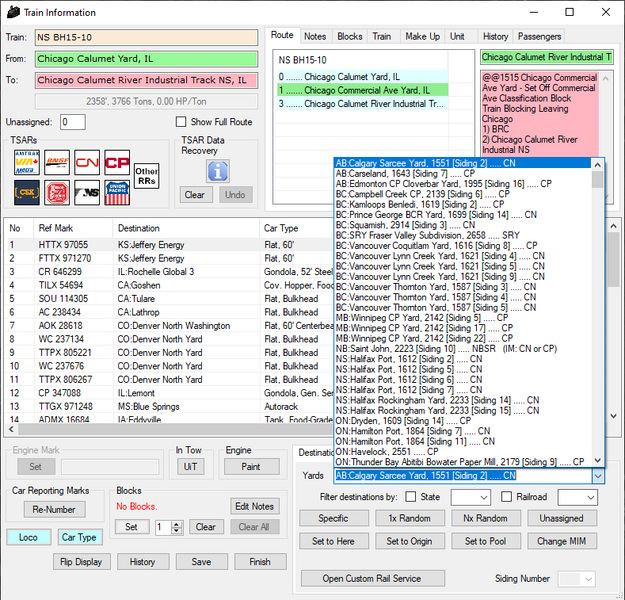Click the CSX railroad TSAR icon
625x600 pixels.
27,193
